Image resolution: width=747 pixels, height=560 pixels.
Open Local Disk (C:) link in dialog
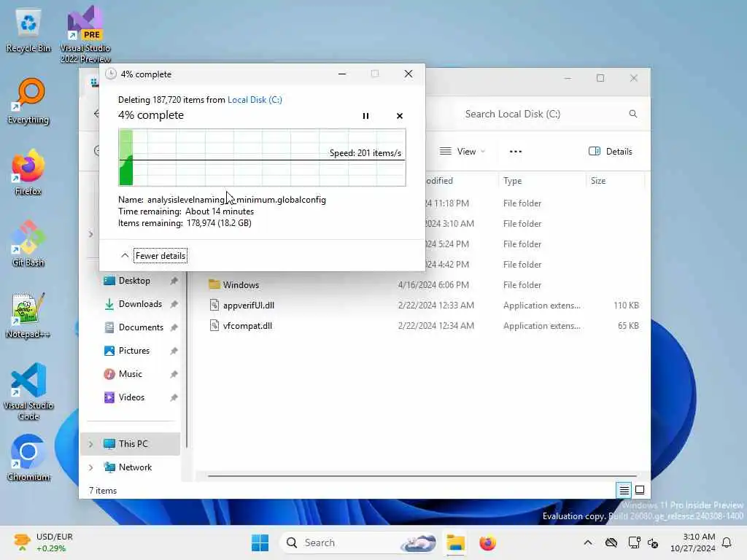click(255, 99)
